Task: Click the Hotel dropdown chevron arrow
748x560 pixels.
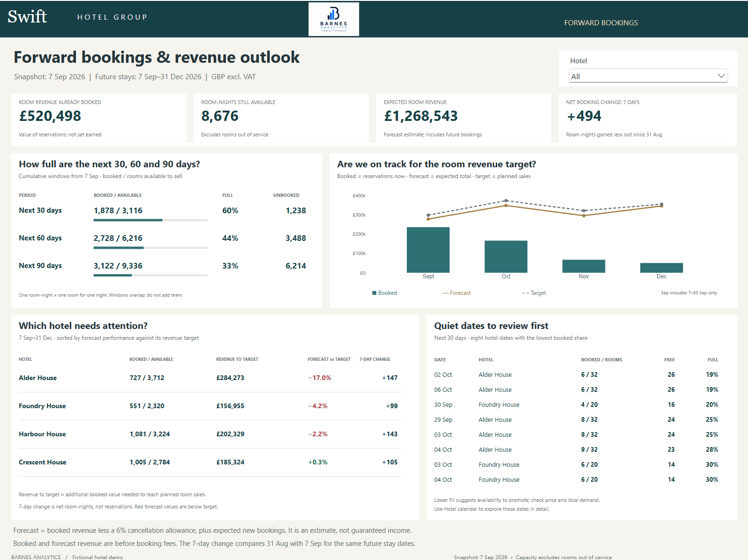Action: coord(721,76)
